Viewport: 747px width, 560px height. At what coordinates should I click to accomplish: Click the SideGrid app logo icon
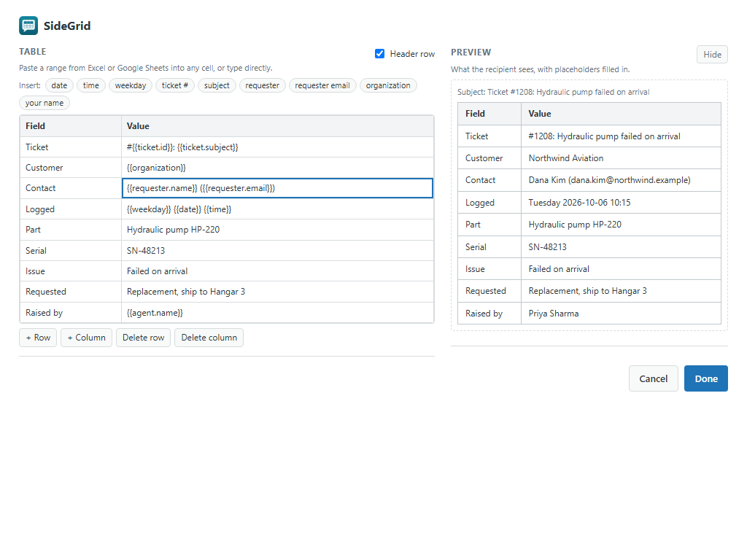[28, 26]
